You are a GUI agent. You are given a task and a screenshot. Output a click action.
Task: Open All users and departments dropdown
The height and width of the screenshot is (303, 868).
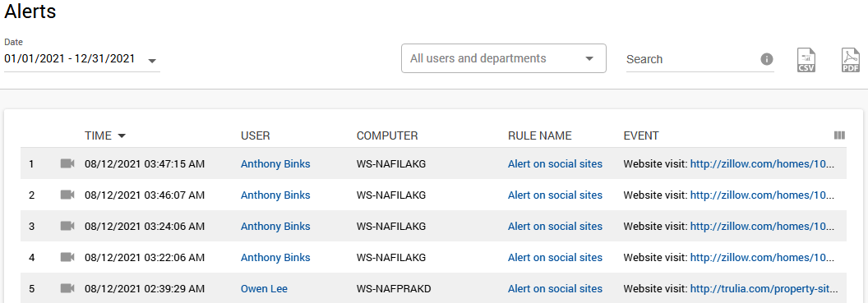(504, 58)
